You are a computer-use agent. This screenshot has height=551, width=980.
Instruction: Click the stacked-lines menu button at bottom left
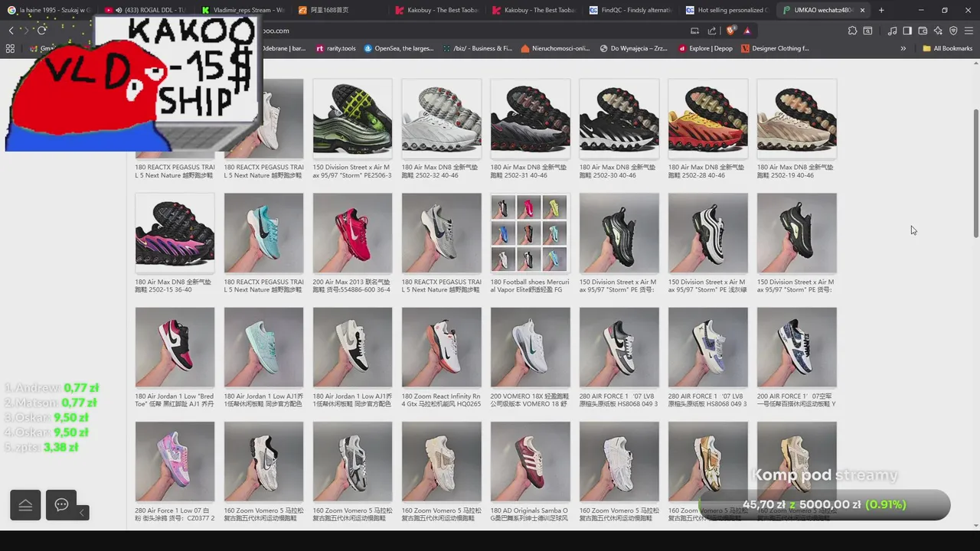[x=25, y=505]
